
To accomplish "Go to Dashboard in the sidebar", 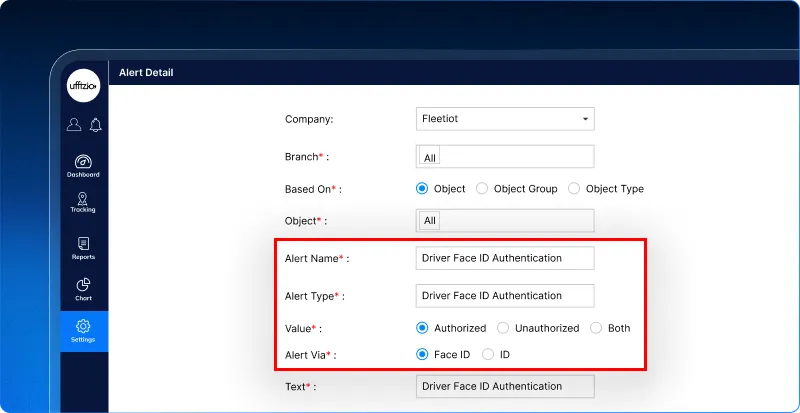I will tap(83, 166).
